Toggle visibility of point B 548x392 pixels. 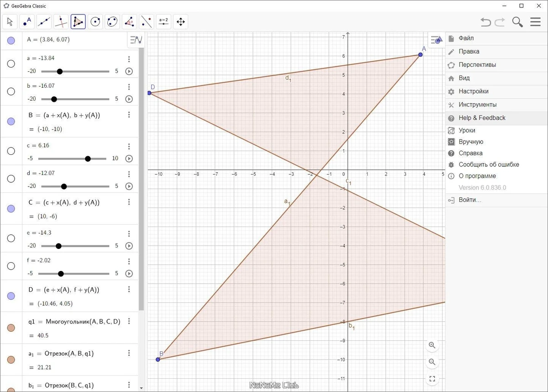(11, 121)
